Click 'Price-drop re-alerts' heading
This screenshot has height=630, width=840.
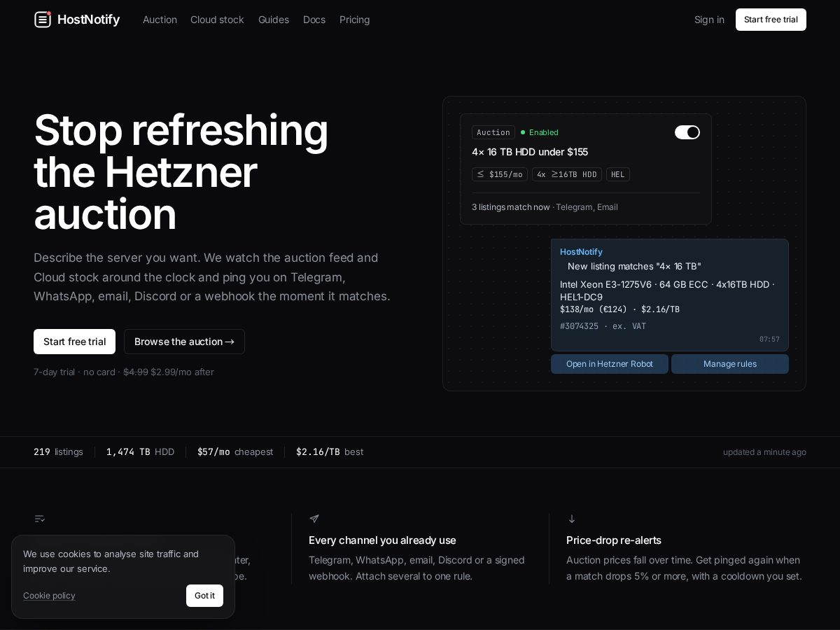click(614, 540)
